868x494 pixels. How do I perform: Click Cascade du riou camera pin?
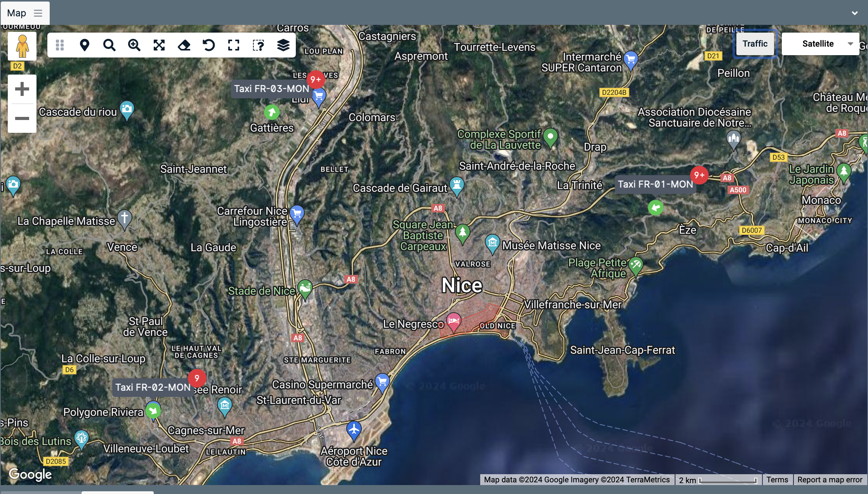tap(127, 110)
